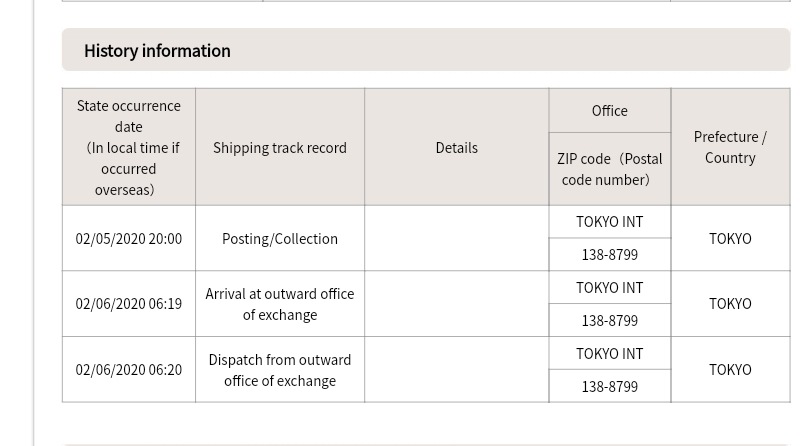The width and height of the screenshot is (801, 446).
Task: Select Arrival at outward office of exchange
Action: pyautogui.click(x=280, y=304)
